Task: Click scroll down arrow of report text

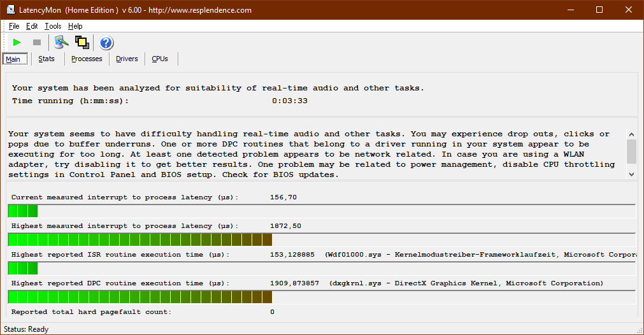Action: point(631,175)
